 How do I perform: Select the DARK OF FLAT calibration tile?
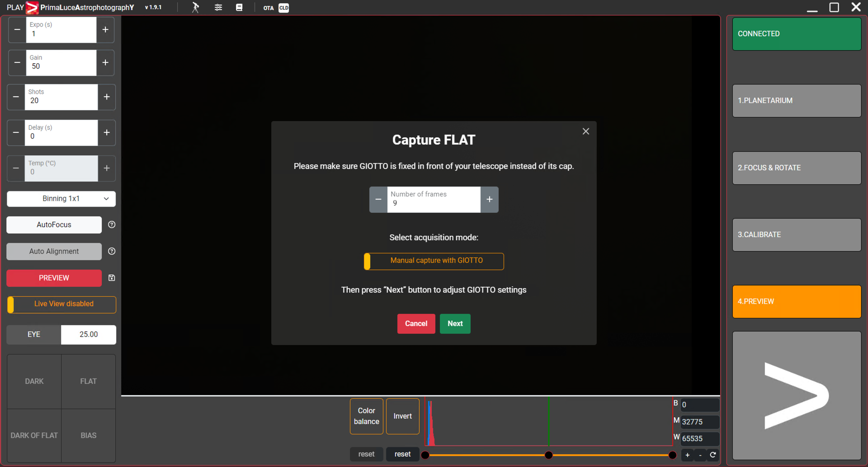[34, 436]
